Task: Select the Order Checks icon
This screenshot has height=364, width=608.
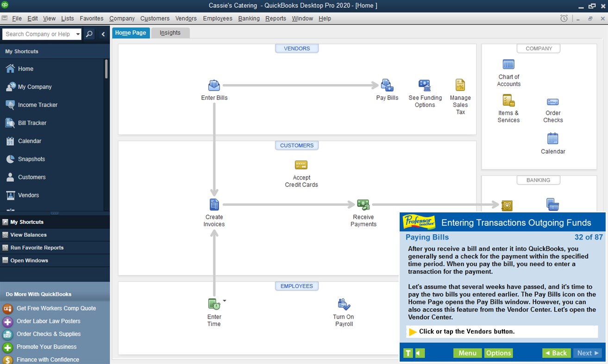Action: coord(552,103)
